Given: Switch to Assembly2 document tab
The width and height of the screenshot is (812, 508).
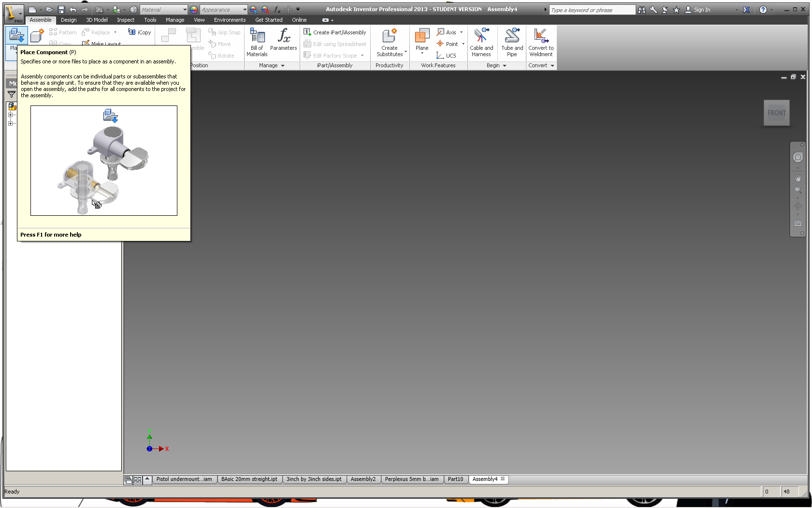Looking at the screenshot, I should coord(363,479).
